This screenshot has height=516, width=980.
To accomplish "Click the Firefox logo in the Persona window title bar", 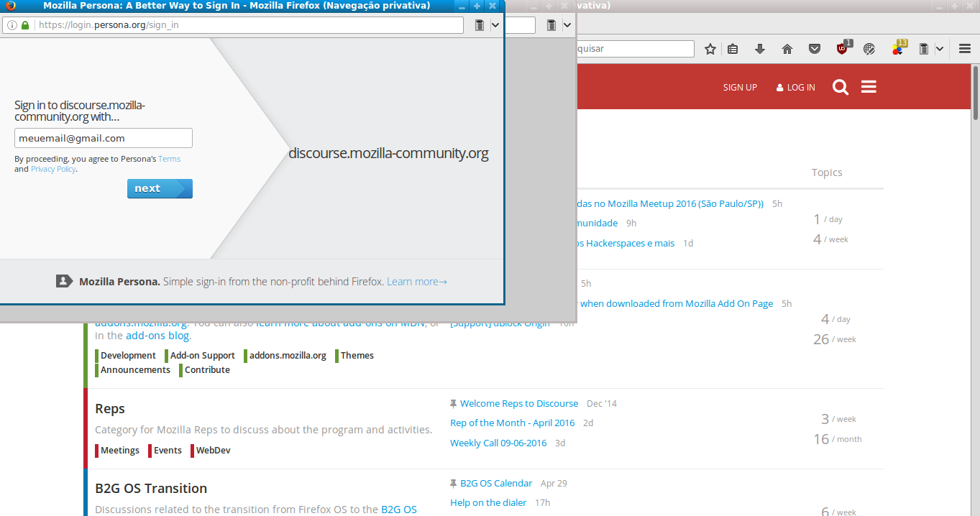I will (x=10, y=6).
